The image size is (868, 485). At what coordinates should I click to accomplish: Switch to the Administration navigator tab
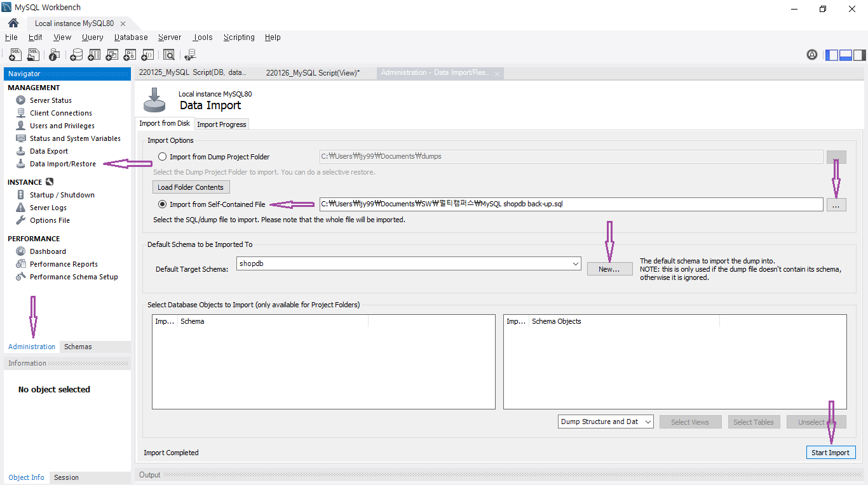pyautogui.click(x=32, y=347)
